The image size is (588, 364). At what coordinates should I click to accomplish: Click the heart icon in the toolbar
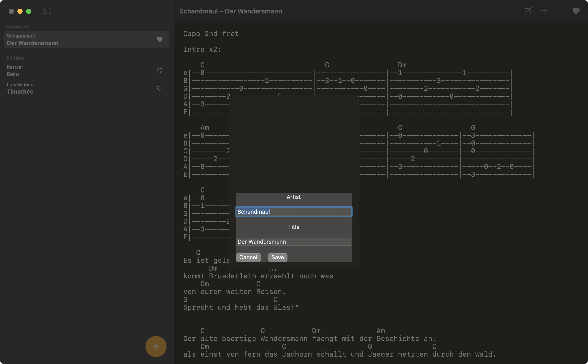(576, 11)
